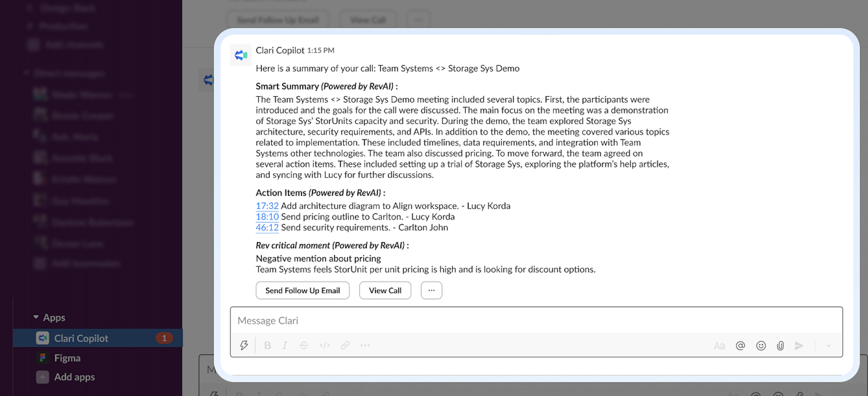Viewport: 868px width, 396px height.
Task: Open the emoji picker in the composer
Action: point(762,345)
